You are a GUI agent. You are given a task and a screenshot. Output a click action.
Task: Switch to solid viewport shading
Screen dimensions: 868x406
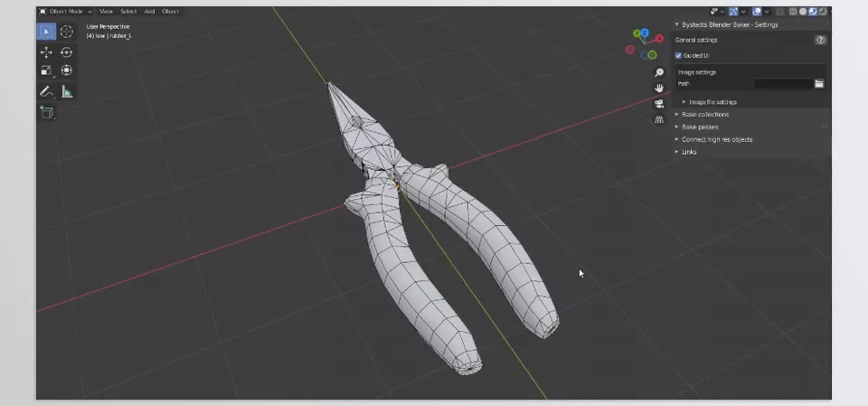coord(803,11)
